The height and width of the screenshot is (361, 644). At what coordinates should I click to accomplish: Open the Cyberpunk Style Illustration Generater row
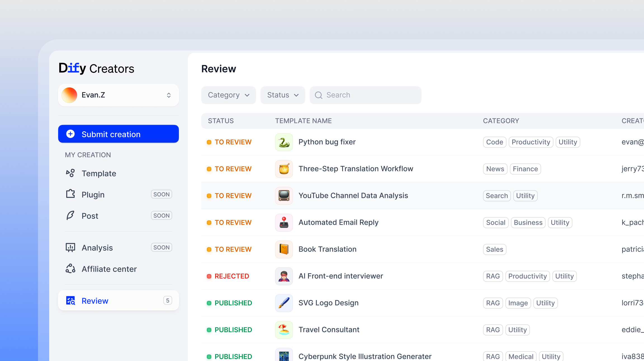click(365, 356)
